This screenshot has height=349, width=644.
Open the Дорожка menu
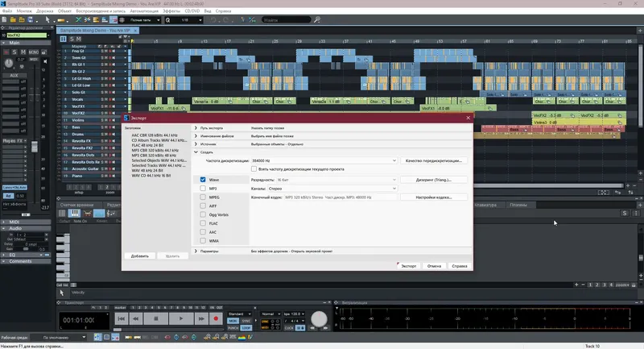(x=45, y=11)
